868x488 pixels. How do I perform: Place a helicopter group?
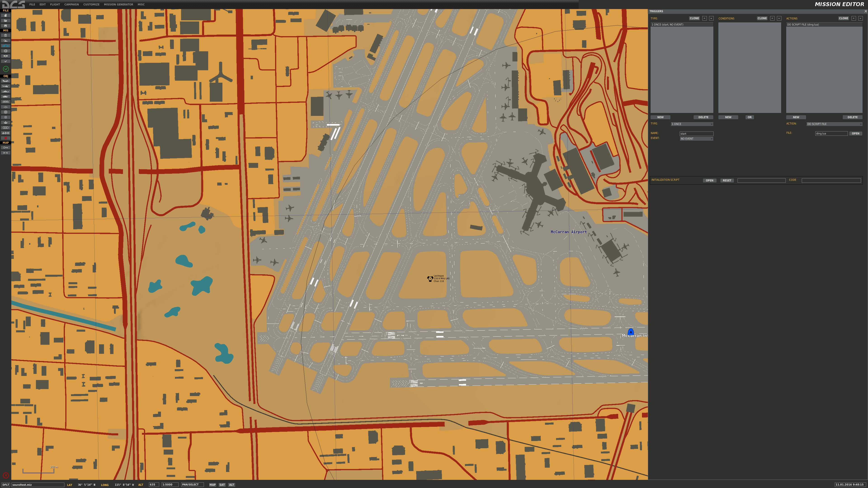point(5,86)
